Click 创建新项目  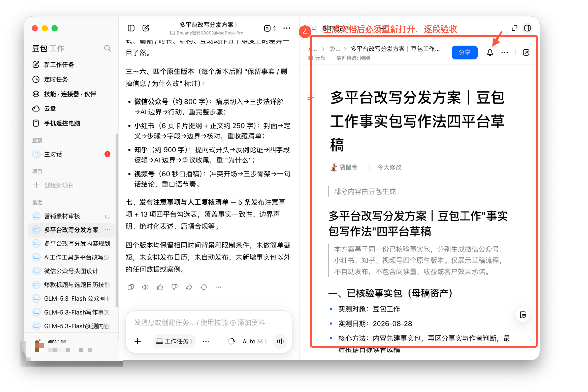(x=53, y=185)
